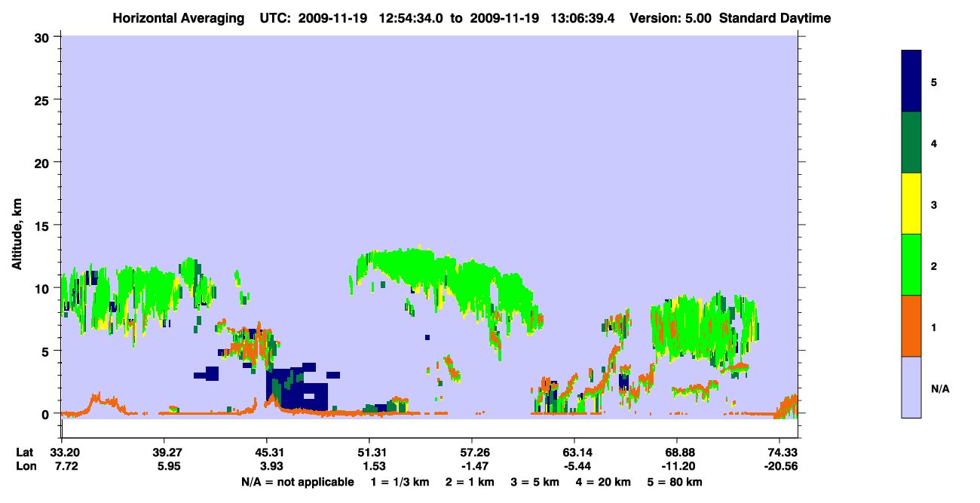This screenshot has width=980, height=503.
Task: Click the colorbar 'N/A' label
Action: click(939, 389)
